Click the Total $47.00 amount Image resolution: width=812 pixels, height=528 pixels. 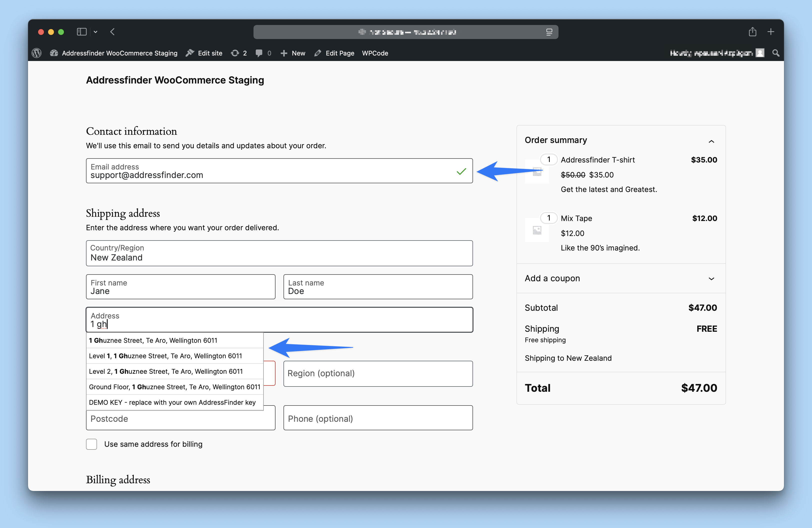(699, 388)
